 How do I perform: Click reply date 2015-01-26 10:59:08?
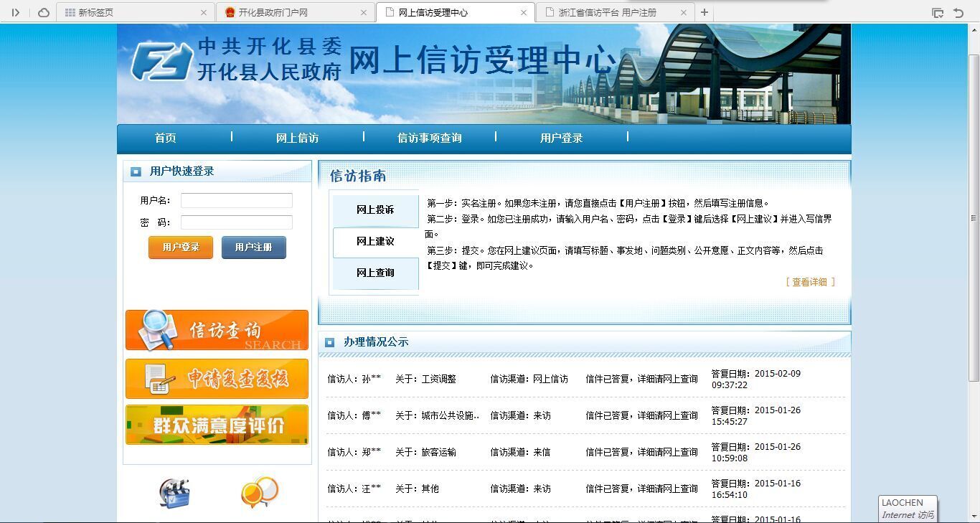point(756,453)
